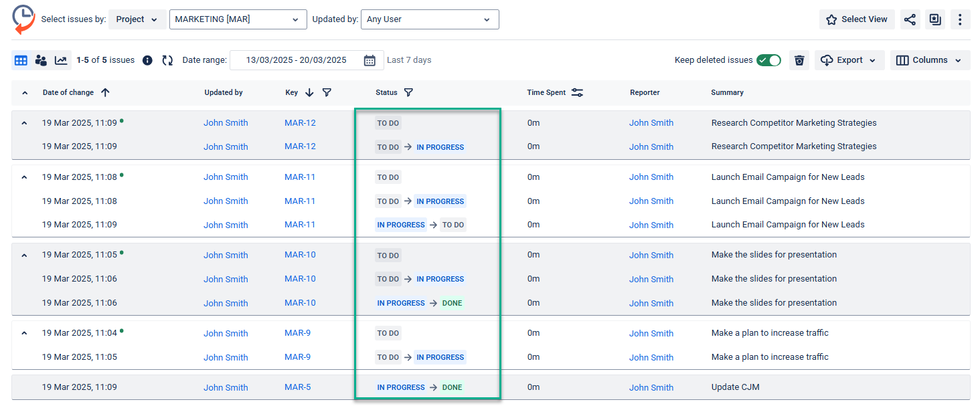Open issue MAR-5 link
This screenshot has width=980, height=410.
[297, 387]
